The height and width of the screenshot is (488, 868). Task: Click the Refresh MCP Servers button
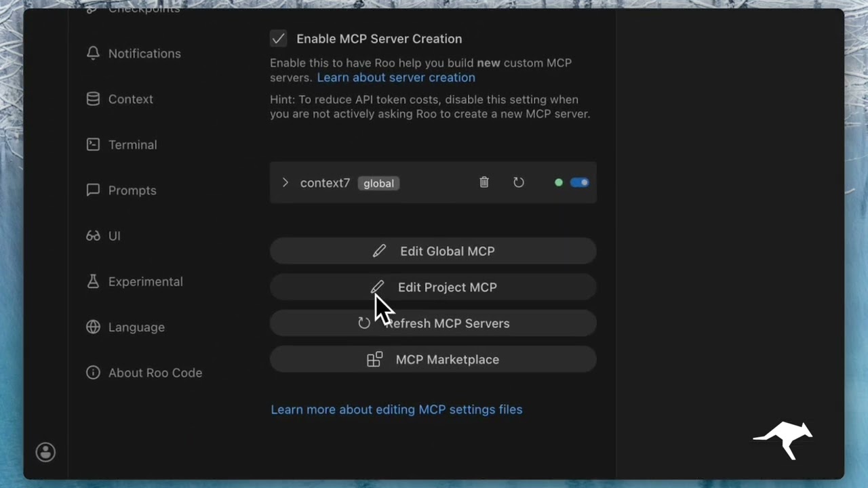pyautogui.click(x=433, y=323)
